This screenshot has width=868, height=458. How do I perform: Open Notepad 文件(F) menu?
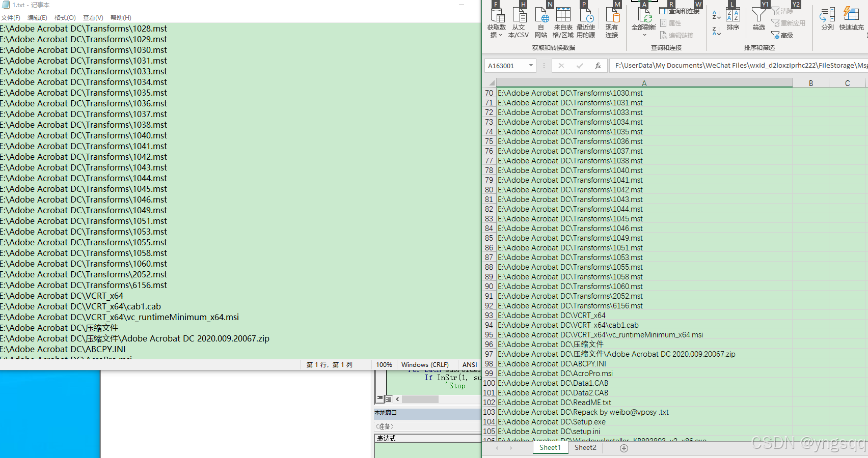coord(11,18)
